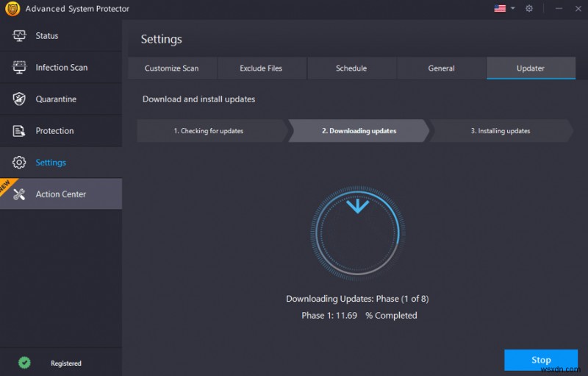Open the Schedule tab
588x376 pixels.
351,68
